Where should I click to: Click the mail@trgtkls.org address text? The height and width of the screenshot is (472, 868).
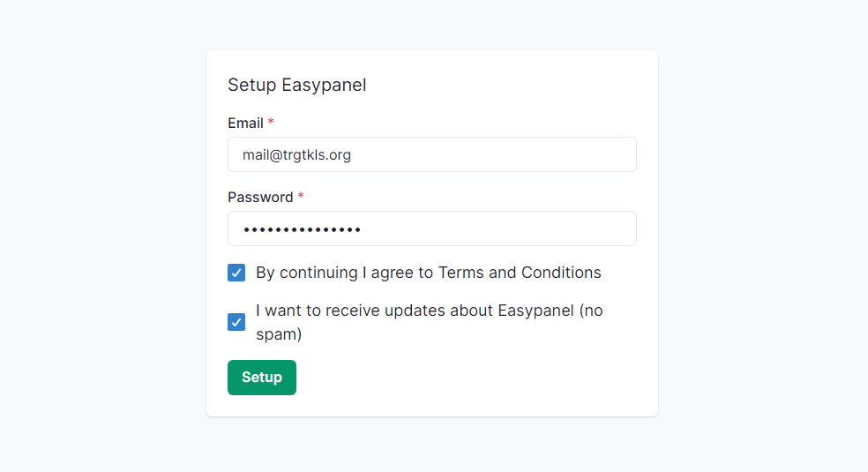coord(296,155)
